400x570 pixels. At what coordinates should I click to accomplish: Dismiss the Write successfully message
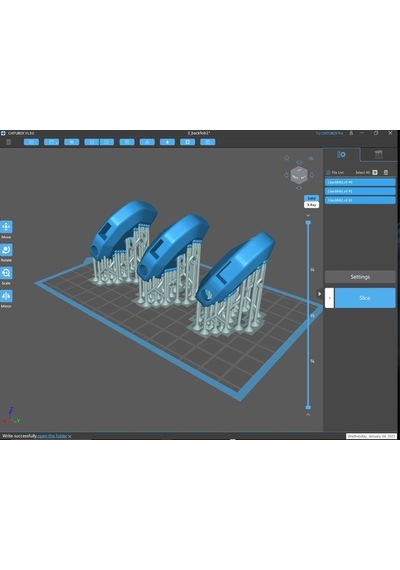click(70, 436)
